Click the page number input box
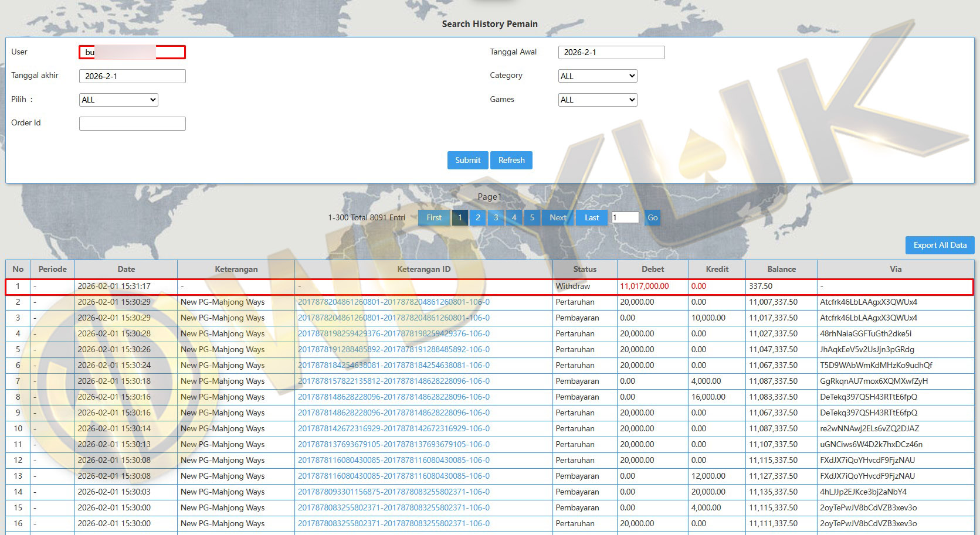Image resolution: width=980 pixels, height=535 pixels. (x=625, y=217)
